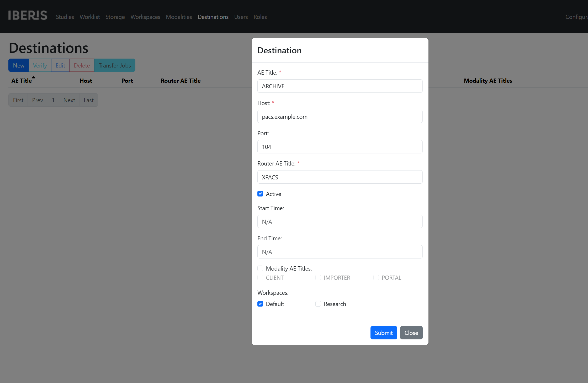Click the Edit button
This screenshot has height=383, width=588.
tap(60, 65)
